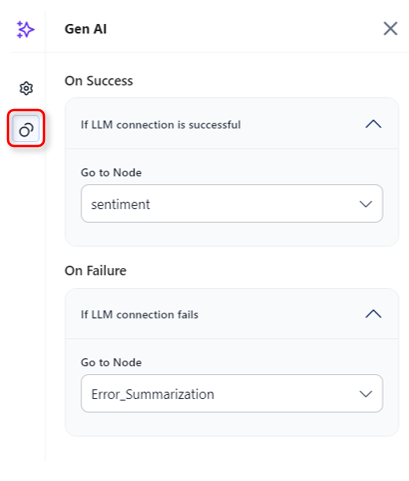Screen dimensions: 409x481
Task: Click the arrow inside the Error_Summarization dropdown
Action: 366,394
